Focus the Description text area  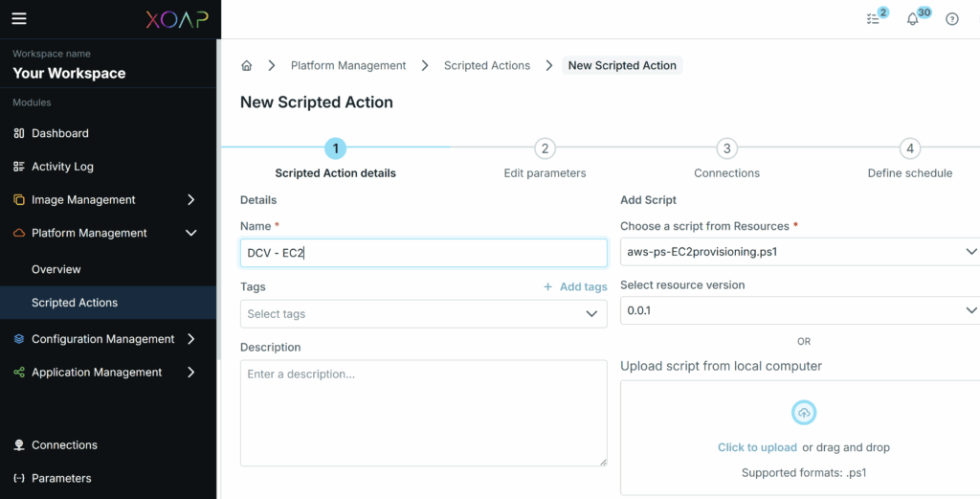pyautogui.click(x=423, y=413)
